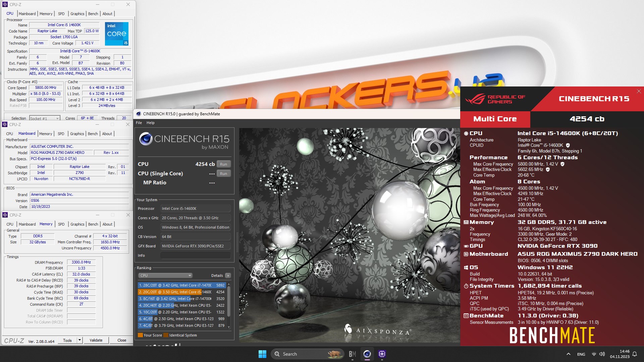Click the Your Score orange legend swatch
Image resolution: width=644 pixels, height=362 pixels.
[x=140, y=335]
